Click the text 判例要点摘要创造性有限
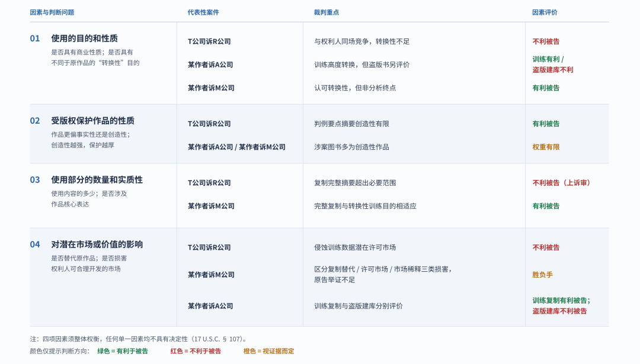 coord(351,124)
